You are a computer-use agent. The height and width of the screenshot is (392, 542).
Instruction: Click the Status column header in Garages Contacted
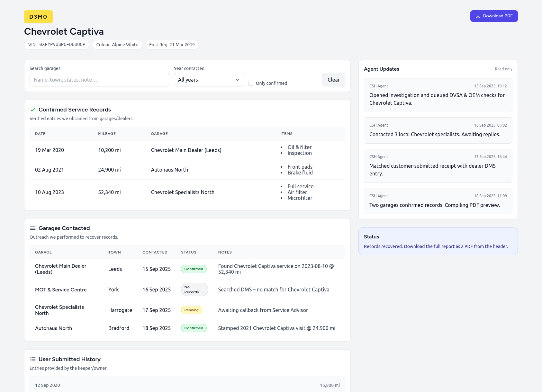click(x=188, y=252)
